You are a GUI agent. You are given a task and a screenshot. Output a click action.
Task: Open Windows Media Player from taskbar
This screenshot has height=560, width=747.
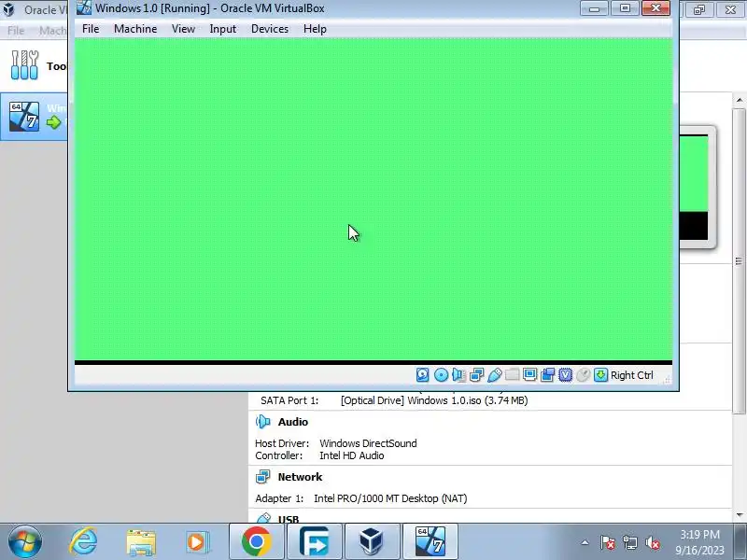pos(196,542)
